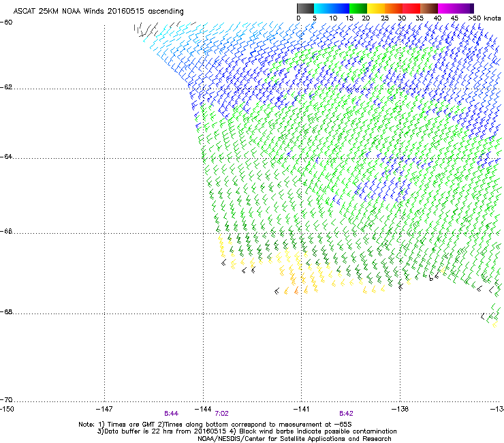Click the purple 8:44 swath time
504x443 pixels.
pos(172,414)
